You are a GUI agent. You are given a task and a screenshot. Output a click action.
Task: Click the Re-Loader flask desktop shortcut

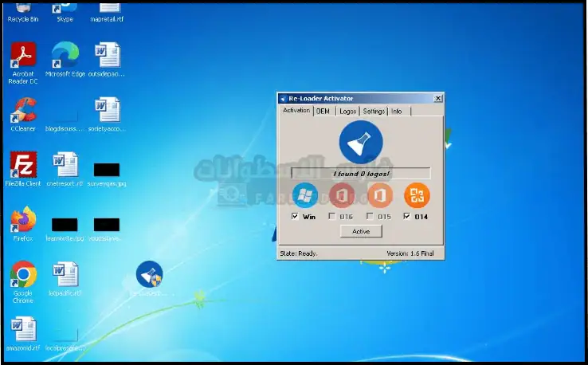pyautogui.click(x=149, y=275)
